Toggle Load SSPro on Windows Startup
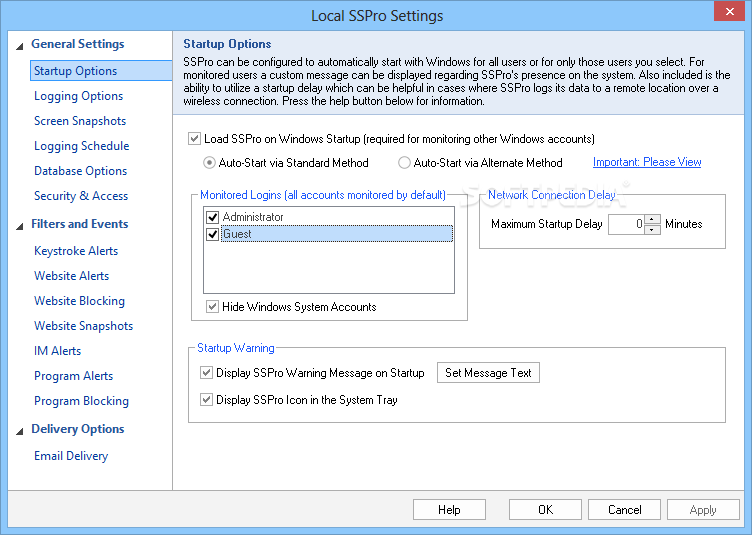752x535 pixels. click(x=194, y=139)
